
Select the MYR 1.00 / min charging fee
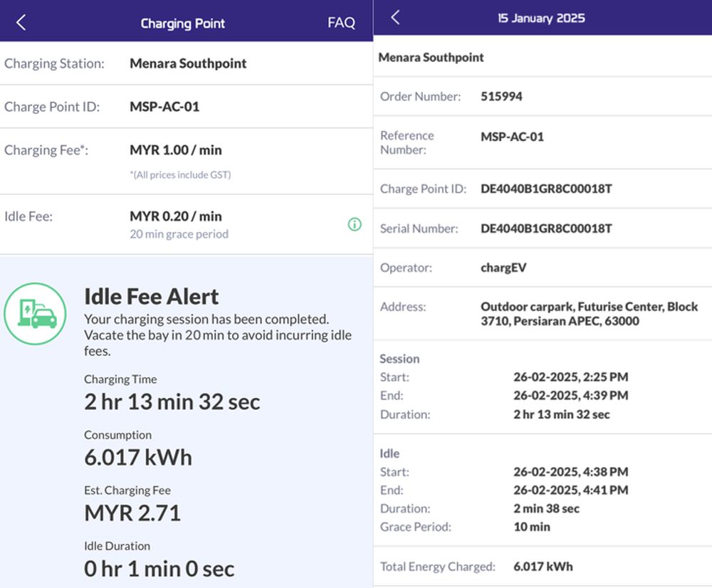[175, 150]
